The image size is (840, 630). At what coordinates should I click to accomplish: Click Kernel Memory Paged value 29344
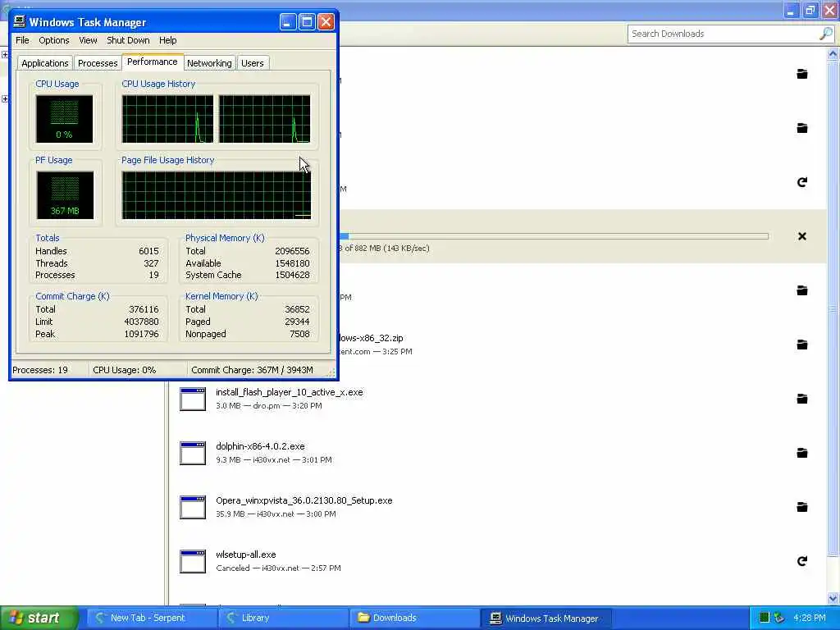point(297,322)
